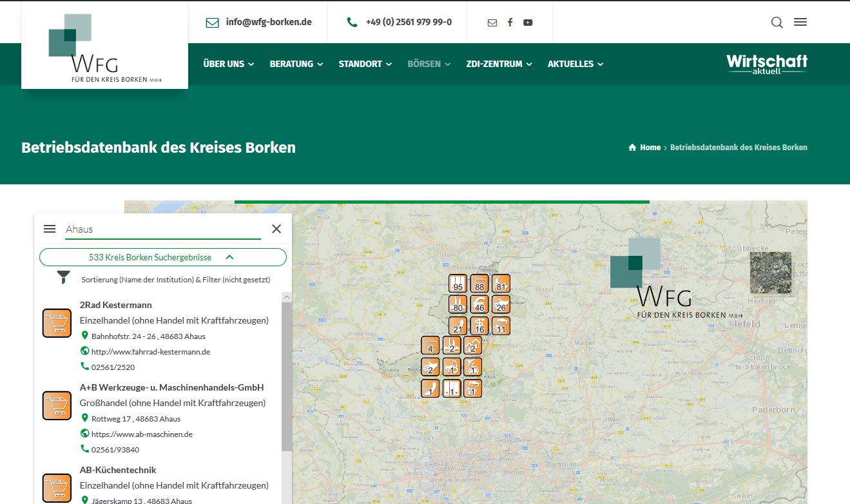Go to Home in the breadcrumb
This screenshot has width=850, height=504.
pos(650,148)
